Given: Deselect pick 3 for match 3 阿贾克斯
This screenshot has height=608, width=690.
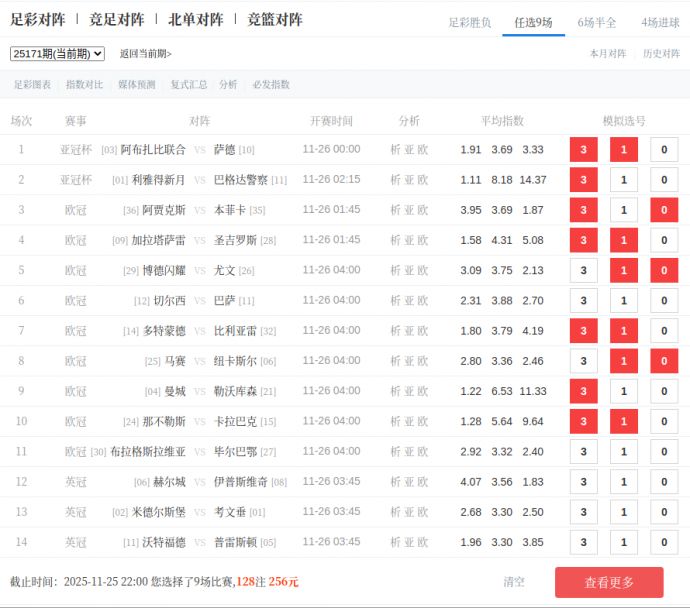Looking at the screenshot, I should pos(583,210).
